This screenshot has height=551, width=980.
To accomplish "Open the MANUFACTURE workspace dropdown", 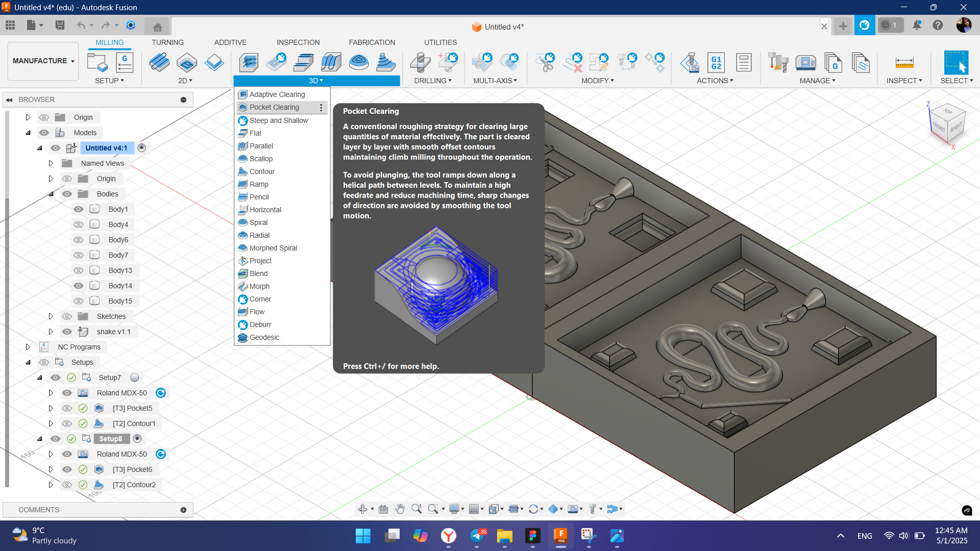I will 43,61.
